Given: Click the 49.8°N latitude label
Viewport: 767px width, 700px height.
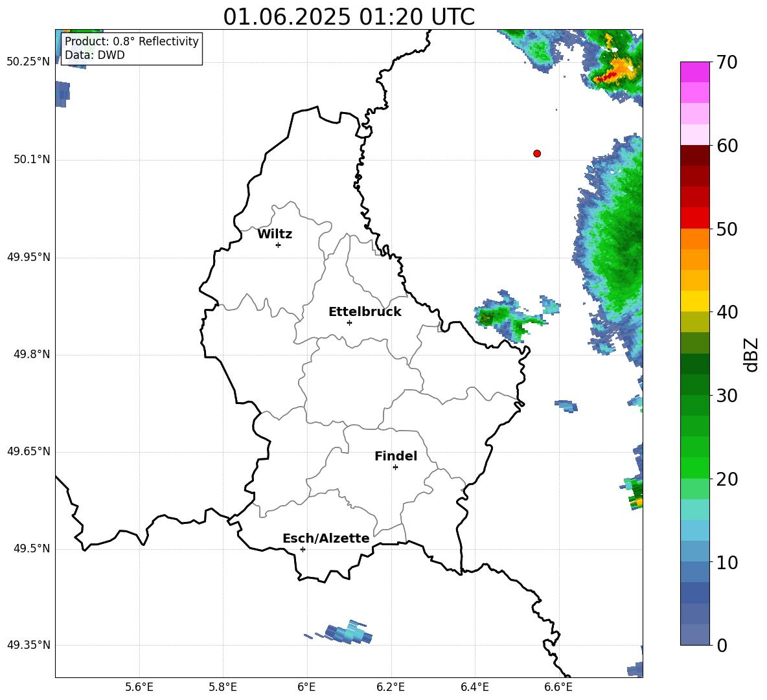Looking at the screenshot, I should point(32,354).
